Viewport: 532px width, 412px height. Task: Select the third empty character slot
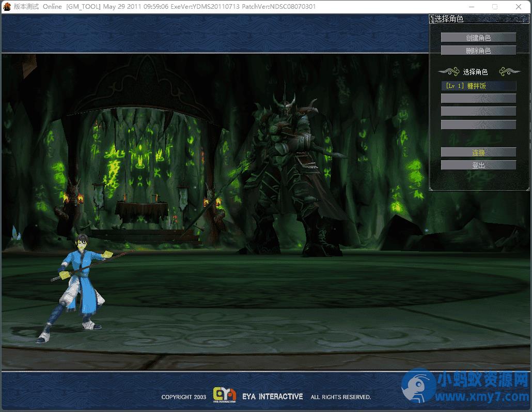(478, 124)
